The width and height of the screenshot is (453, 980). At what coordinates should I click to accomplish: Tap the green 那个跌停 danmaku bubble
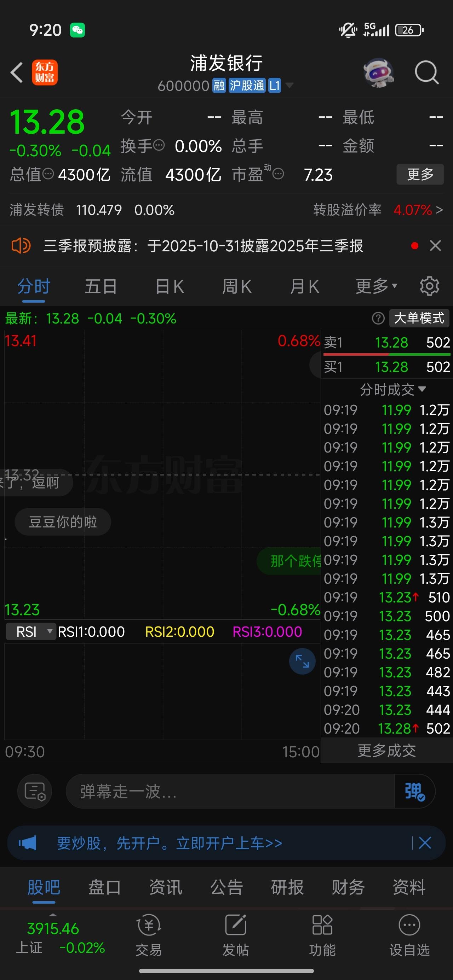pyautogui.click(x=289, y=561)
